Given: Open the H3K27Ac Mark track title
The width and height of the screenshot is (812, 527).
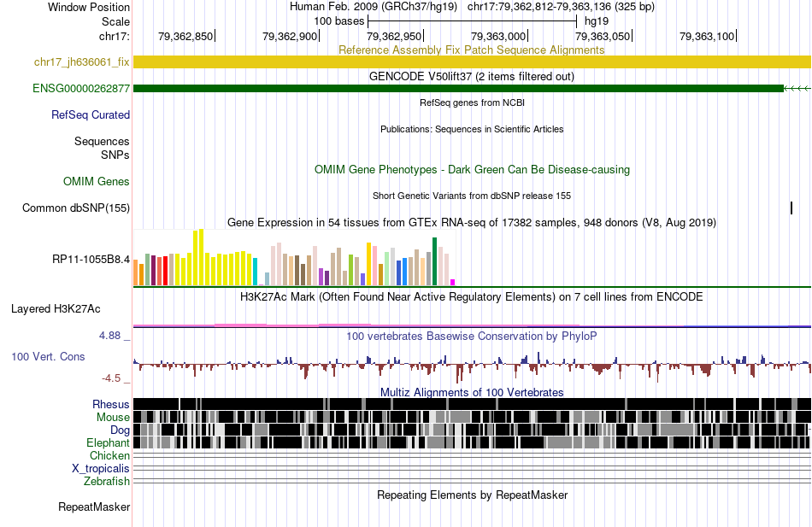Looking at the screenshot, I should (x=472, y=296).
